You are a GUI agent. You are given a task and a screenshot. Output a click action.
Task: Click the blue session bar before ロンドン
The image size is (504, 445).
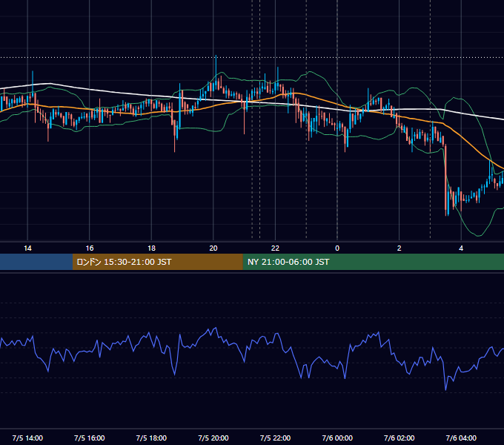tap(36, 262)
